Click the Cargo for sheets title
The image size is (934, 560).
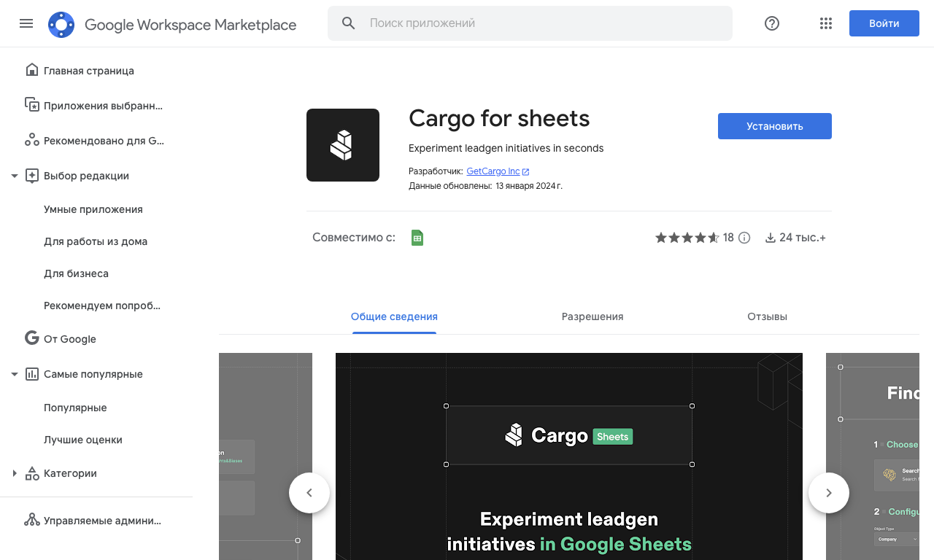pyautogui.click(x=499, y=118)
